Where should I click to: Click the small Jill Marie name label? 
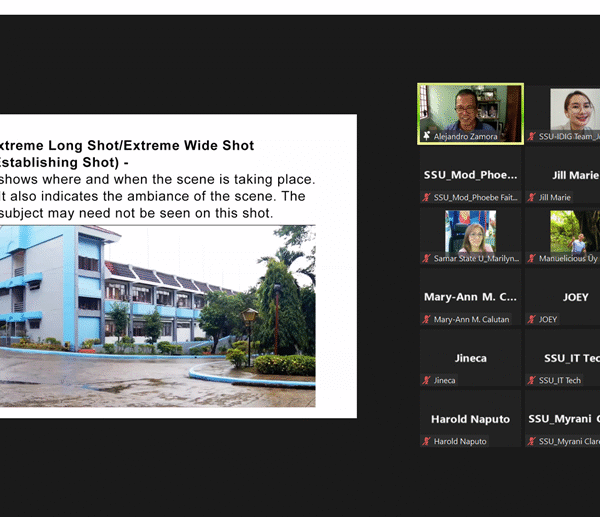click(x=554, y=197)
